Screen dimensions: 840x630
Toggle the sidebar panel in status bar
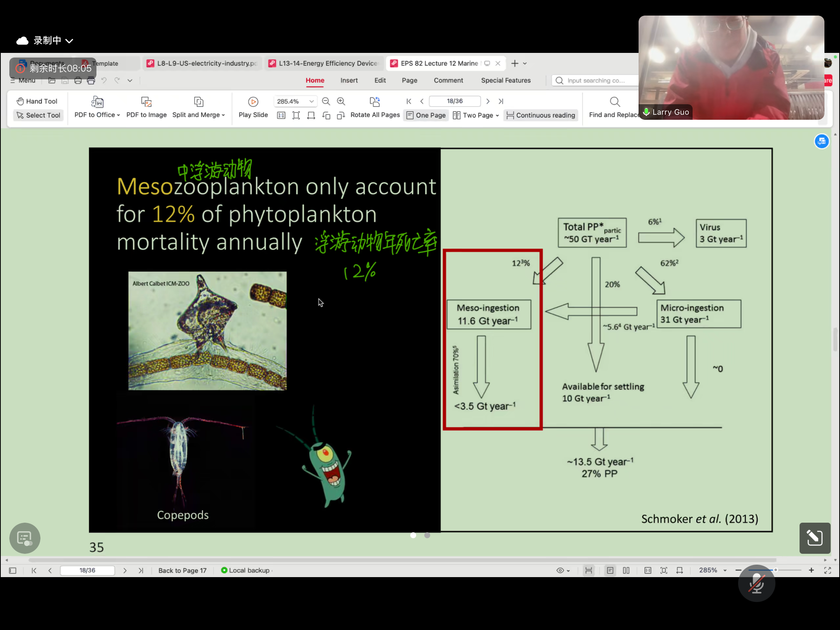click(x=12, y=570)
